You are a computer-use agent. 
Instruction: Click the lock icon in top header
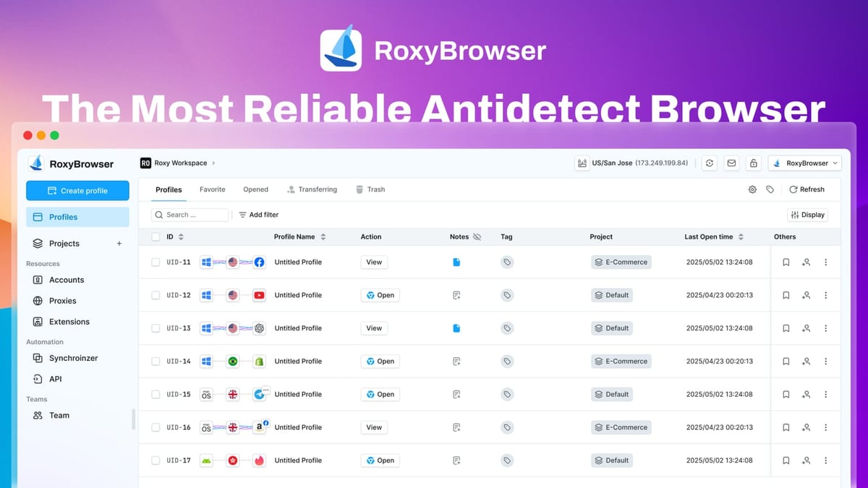[x=753, y=163]
